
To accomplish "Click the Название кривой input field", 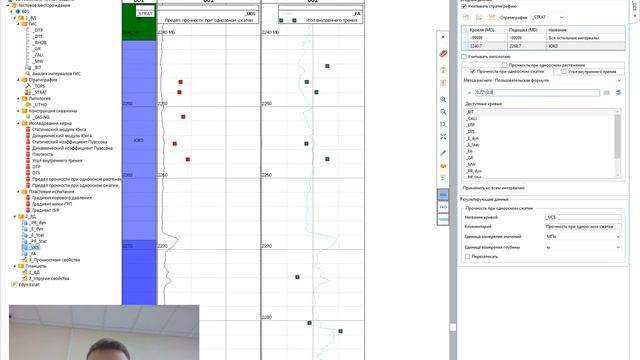I will click(x=583, y=217).
